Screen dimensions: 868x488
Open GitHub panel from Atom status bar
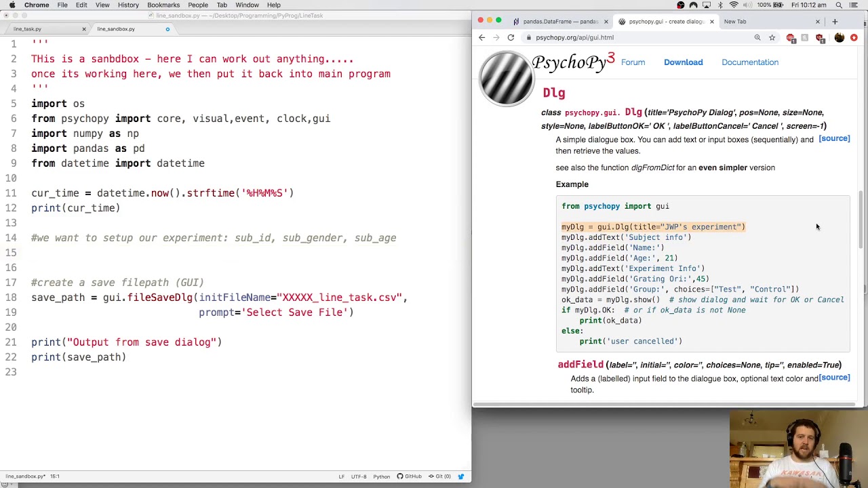[x=410, y=476]
